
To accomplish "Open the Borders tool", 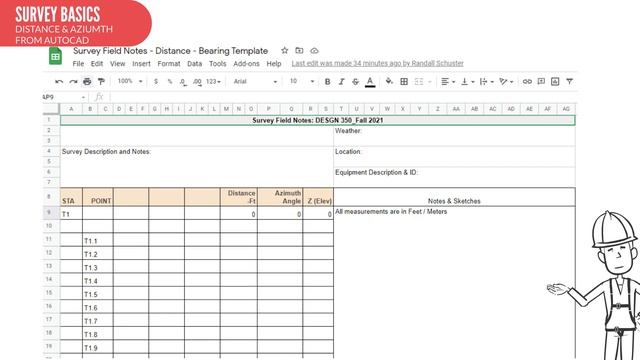I will click(404, 82).
